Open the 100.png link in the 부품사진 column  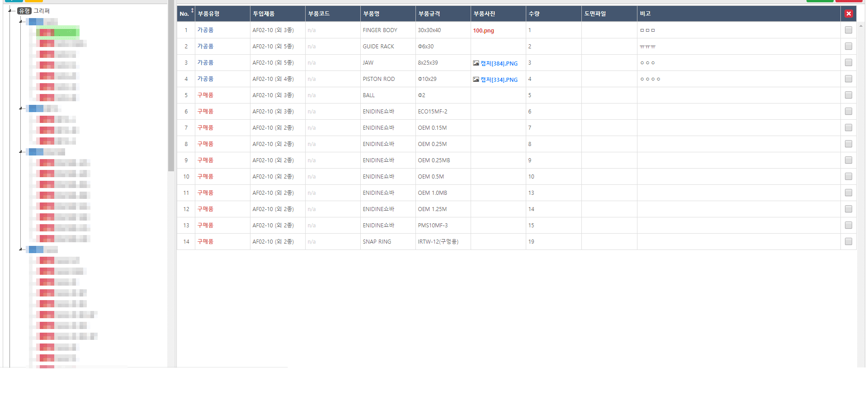point(483,30)
